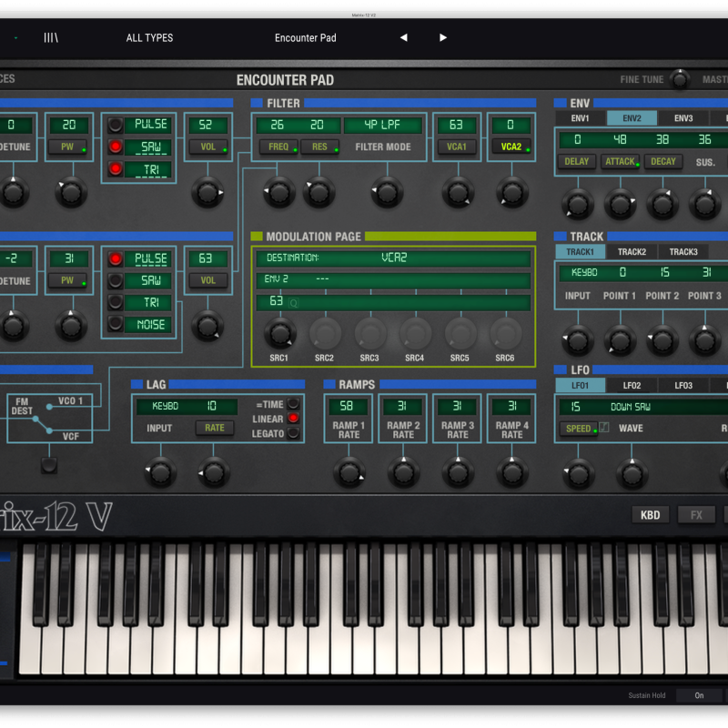The width and height of the screenshot is (728, 728).
Task: Toggle LAG LINEAR LED
Action: pos(293,419)
